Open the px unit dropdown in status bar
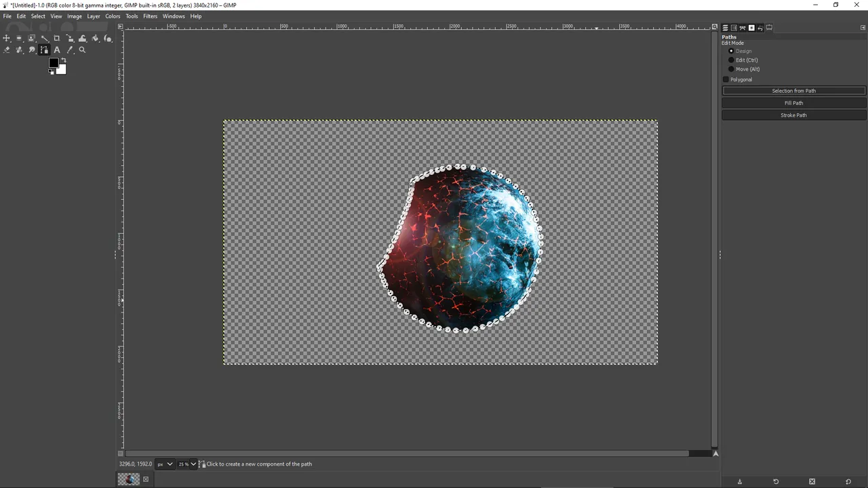The image size is (868, 488). pyautogui.click(x=165, y=464)
